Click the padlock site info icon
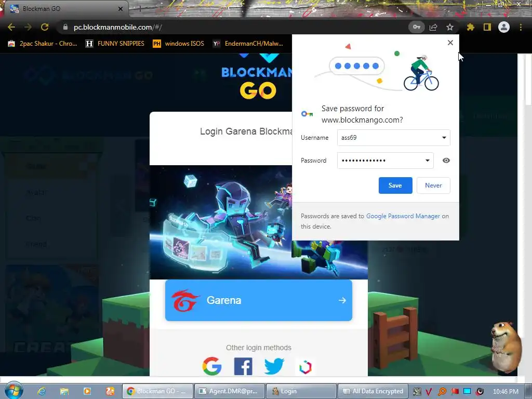 [x=65, y=27]
